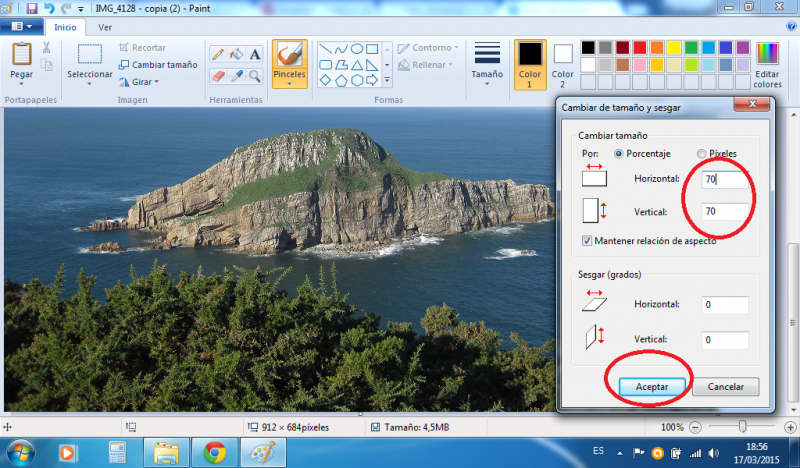Viewport: 800px width, 468px height.
Task: Click the Sesgar Horizontal input field
Action: point(725,305)
